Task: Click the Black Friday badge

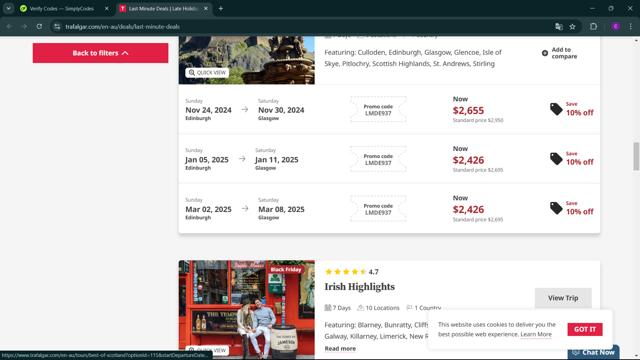Action: [286, 269]
